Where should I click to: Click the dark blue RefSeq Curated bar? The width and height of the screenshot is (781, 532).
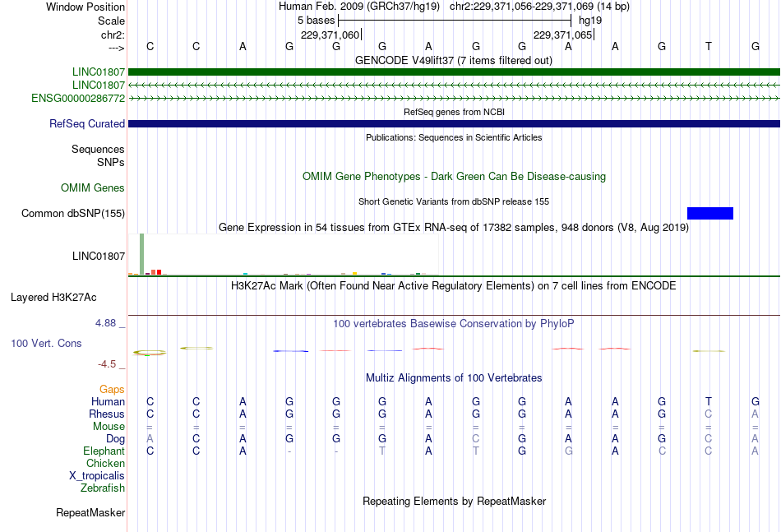(x=454, y=123)
